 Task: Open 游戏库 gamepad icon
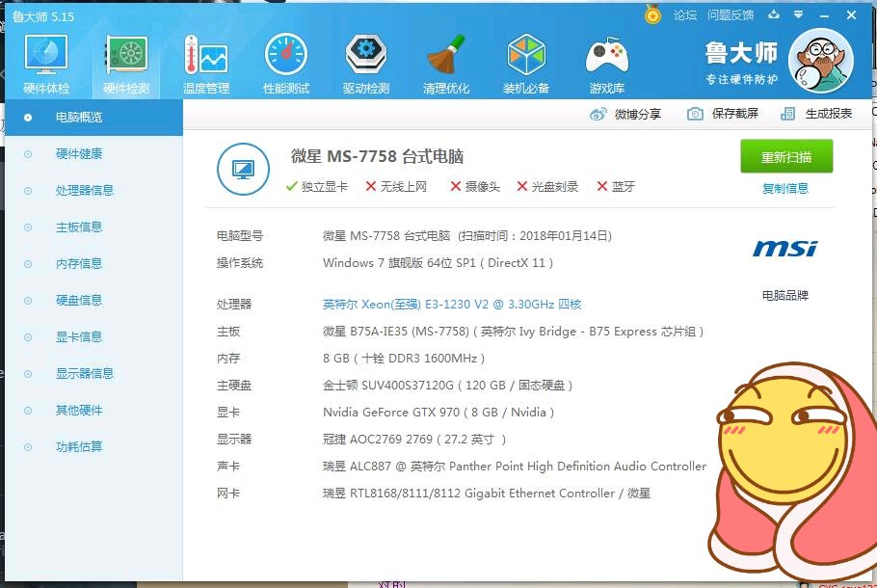pos(607,64)
